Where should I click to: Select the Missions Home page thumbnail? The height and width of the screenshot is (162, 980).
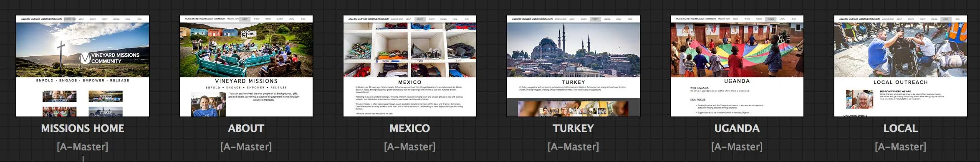pyautogui.click(x=83, y=66)
